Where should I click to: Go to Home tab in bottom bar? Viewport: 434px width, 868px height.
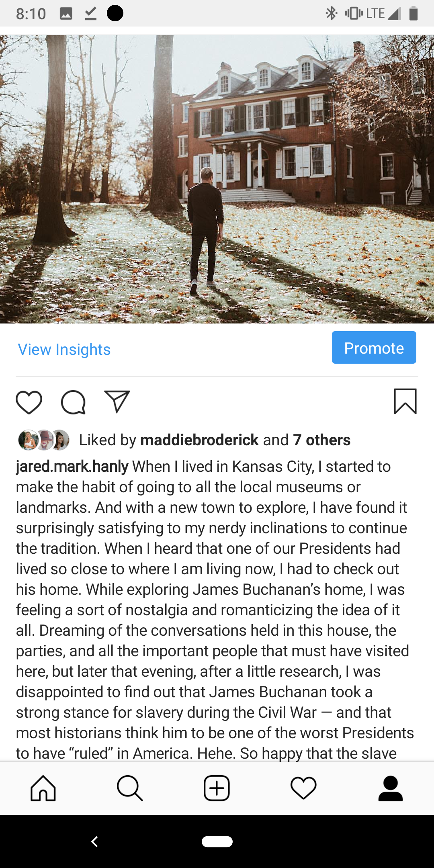(x=43, y=788)
